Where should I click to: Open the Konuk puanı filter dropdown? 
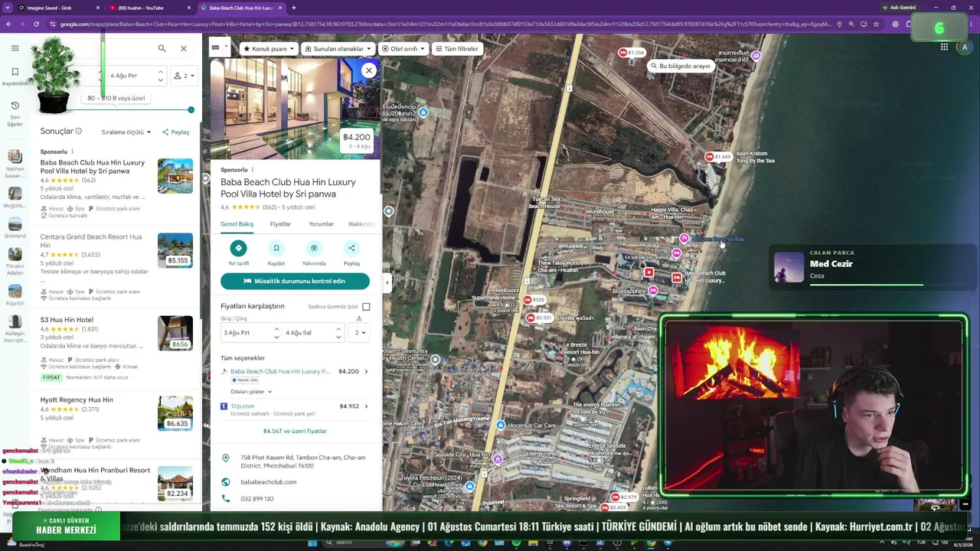coord(268,49)
